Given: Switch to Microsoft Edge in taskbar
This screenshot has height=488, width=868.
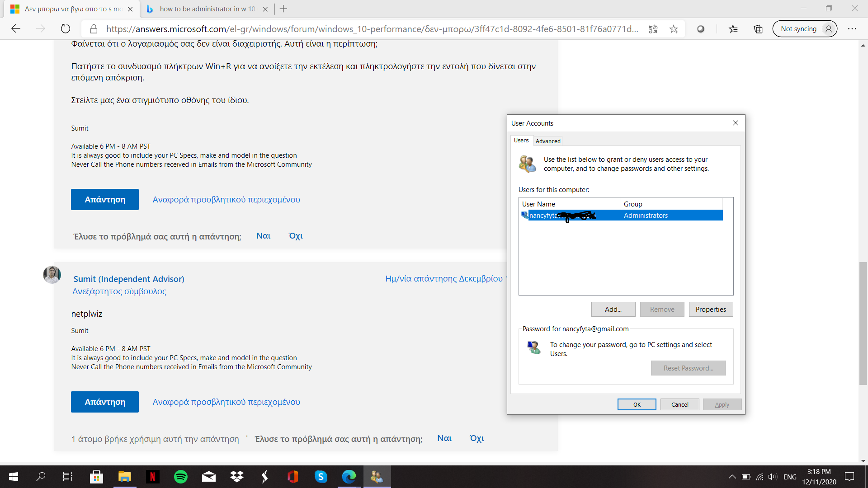Looking at the screenshot, I should pos(349,477).
